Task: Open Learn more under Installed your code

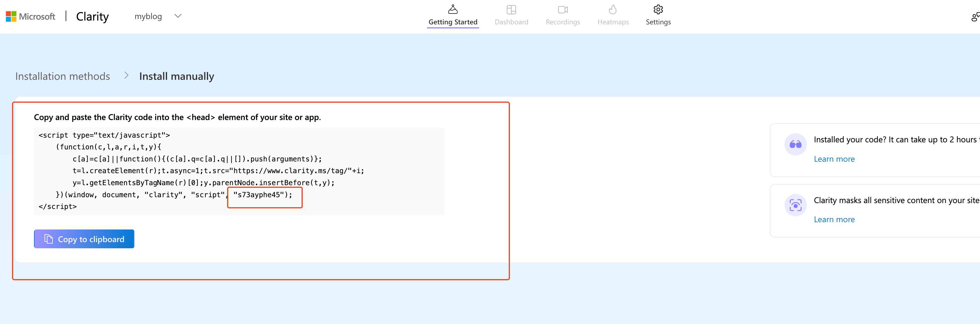Action: point(834,159)
